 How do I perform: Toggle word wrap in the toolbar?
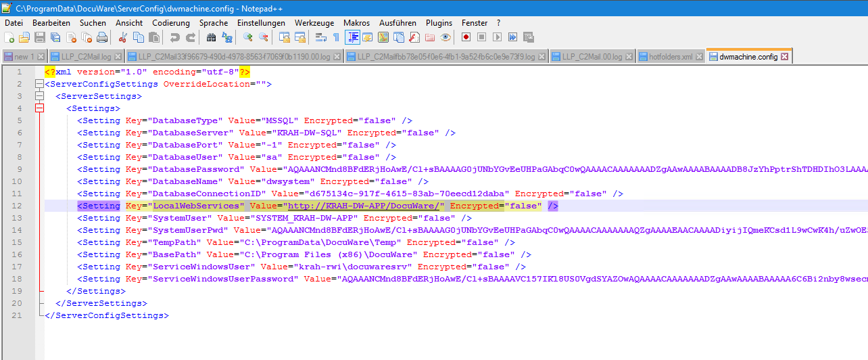point(321,37)
